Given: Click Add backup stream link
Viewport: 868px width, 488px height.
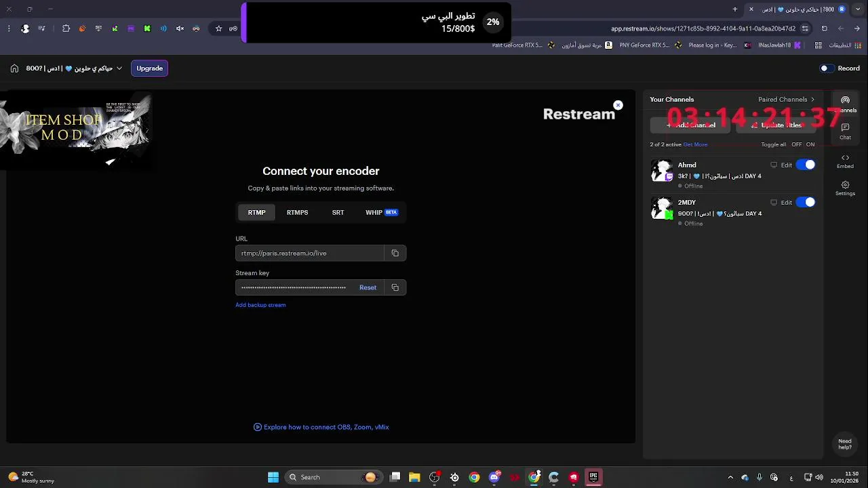Looking at the screenshot, I should point(260,305).
